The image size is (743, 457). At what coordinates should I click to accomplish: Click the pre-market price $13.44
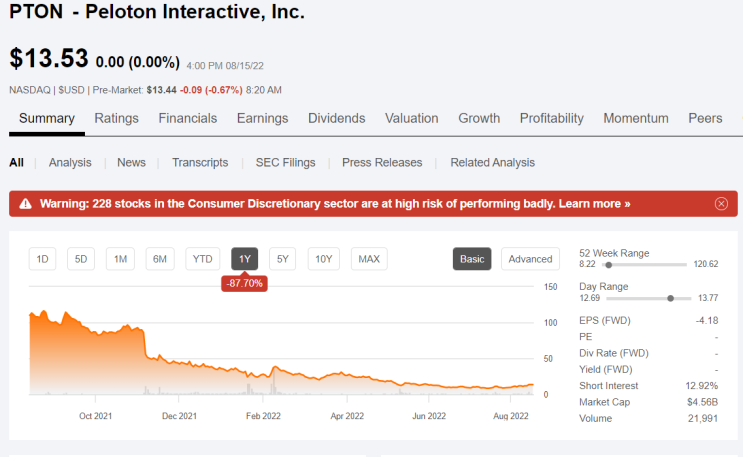[162, 90]
